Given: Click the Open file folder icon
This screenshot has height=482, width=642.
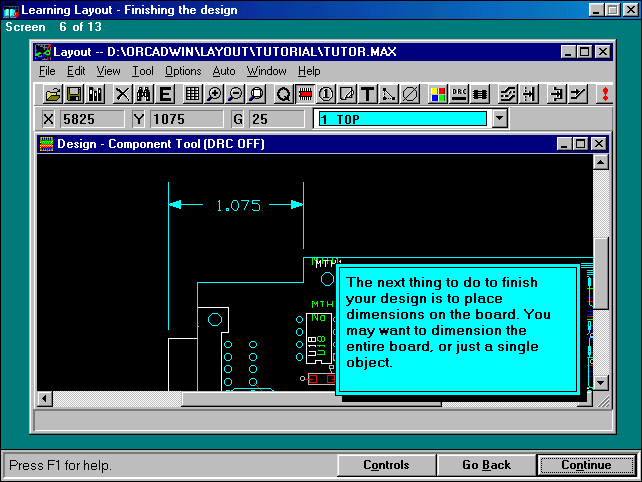Looking at the screenshot, I should [x=53, y=94].
